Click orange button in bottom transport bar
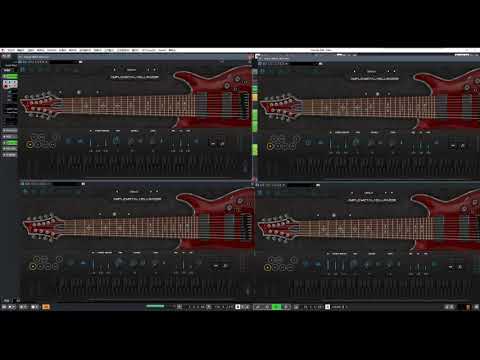The height and width of the screenshot is (360, 480). pos(46,307)
